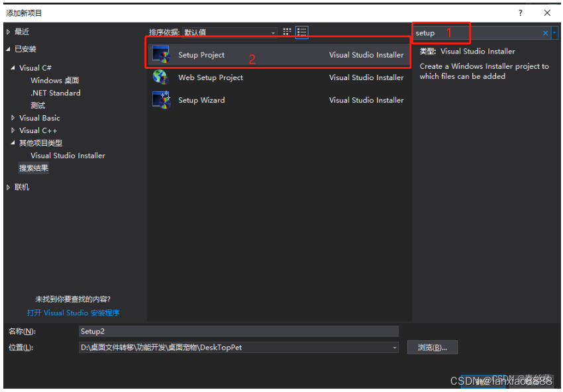This screenshot has width=563, height=392.
Task: Open the 位置 path dropdown
Action: coord(394,348)
